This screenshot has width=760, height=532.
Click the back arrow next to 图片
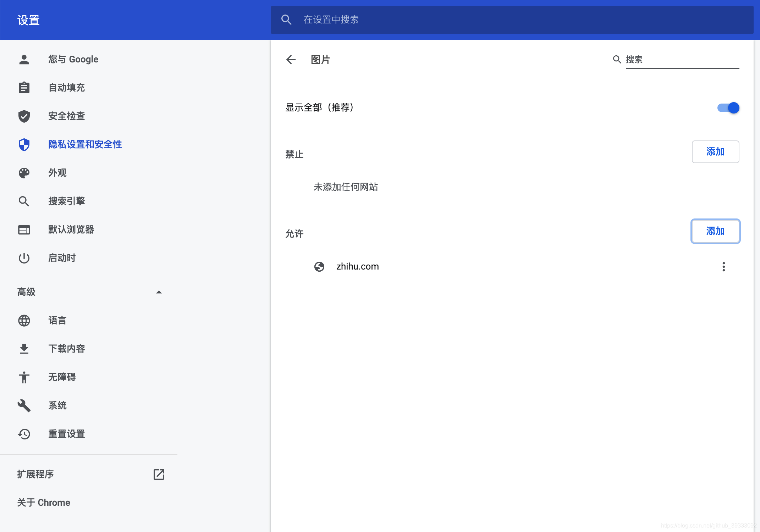coord(291,60)
